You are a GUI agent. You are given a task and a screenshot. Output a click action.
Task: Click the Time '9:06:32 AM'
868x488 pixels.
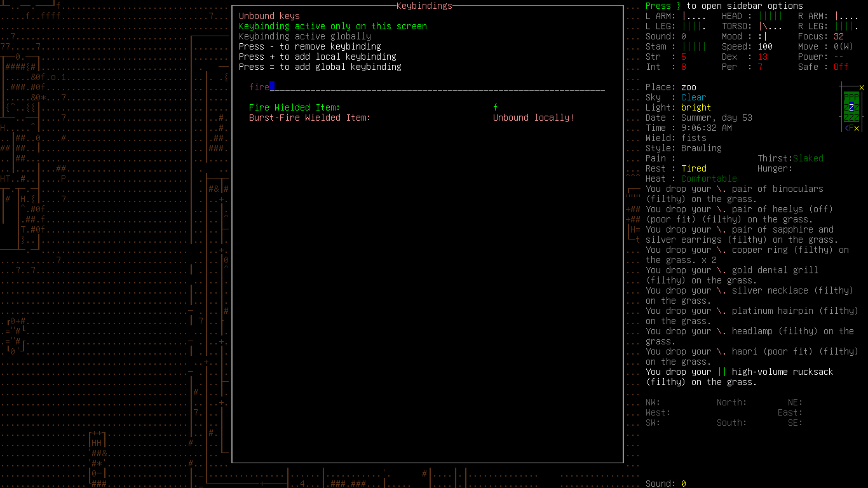click(x=707, y=128)
